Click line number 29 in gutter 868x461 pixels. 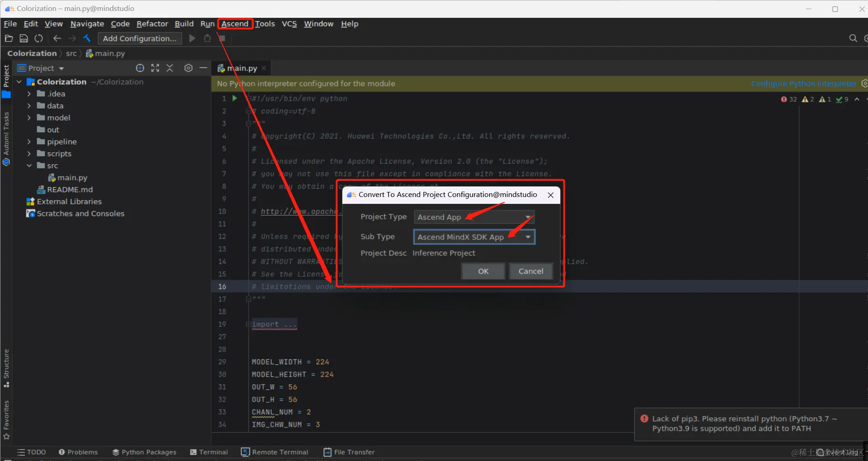click(222, 362)
